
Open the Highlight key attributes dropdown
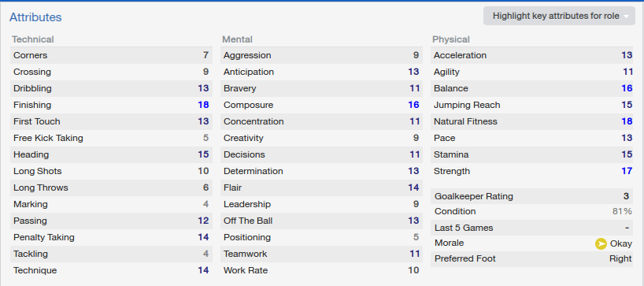(559, 16)
